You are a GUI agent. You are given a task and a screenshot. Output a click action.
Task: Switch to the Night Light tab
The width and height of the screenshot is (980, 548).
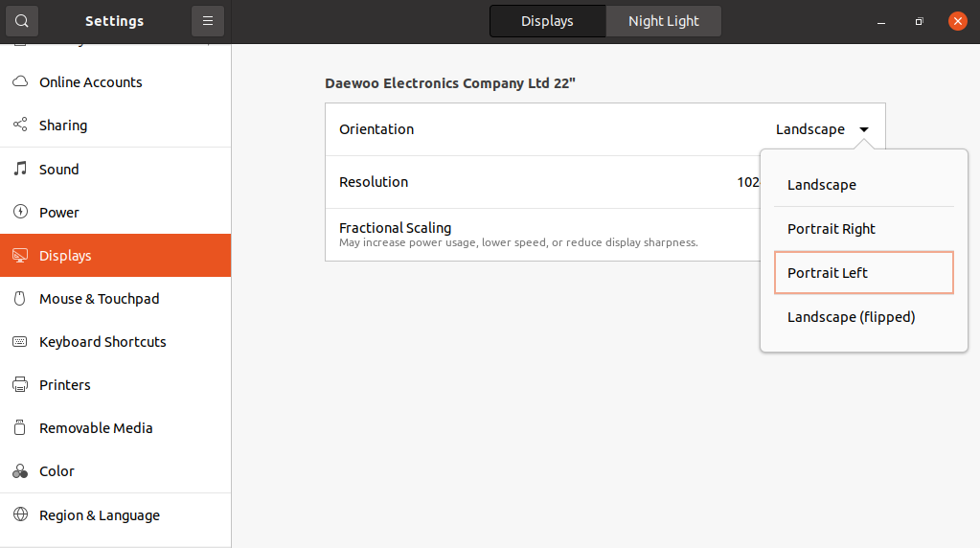tap(663, 21)
